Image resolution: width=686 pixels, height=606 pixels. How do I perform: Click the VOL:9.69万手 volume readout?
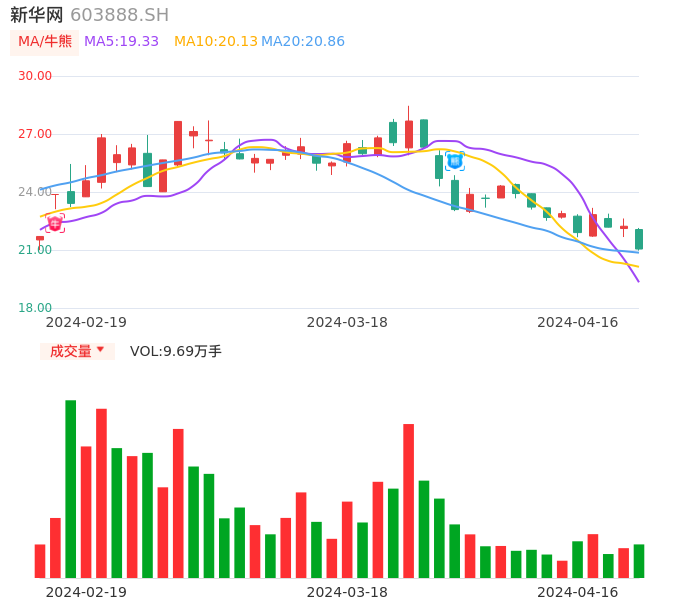[x=176, y=351]
